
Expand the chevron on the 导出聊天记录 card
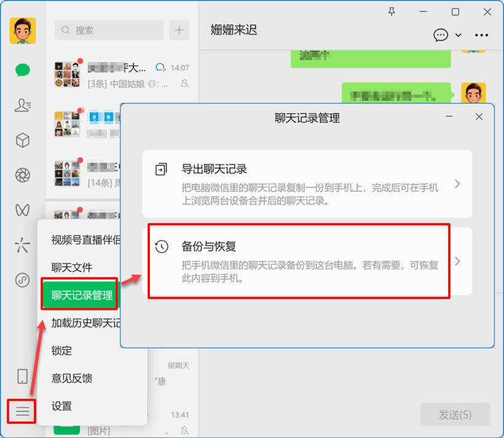click(457, 184)
